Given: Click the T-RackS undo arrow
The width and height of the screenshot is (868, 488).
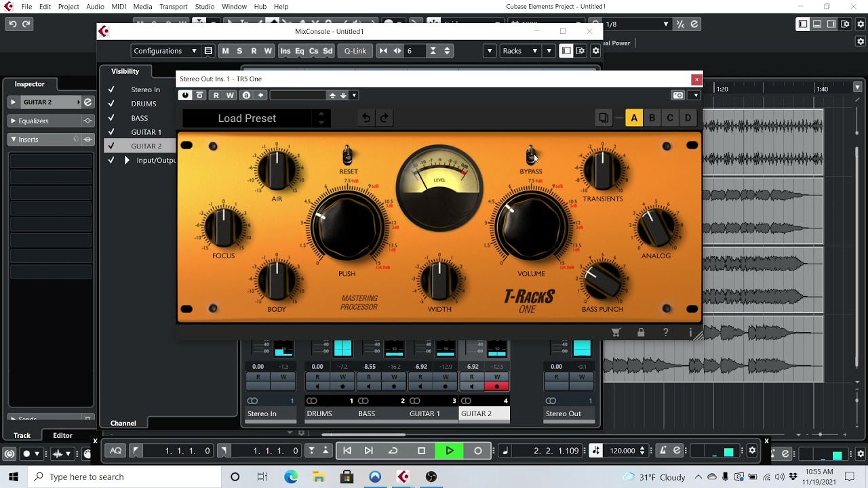Looking at the screenshot, I should (x=366, y=118).
